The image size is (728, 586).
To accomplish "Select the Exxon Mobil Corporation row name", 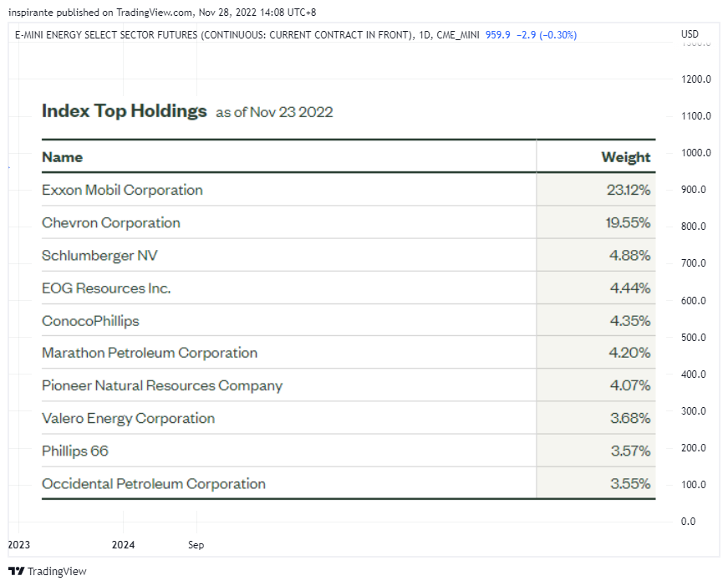I will coord(122,190).
